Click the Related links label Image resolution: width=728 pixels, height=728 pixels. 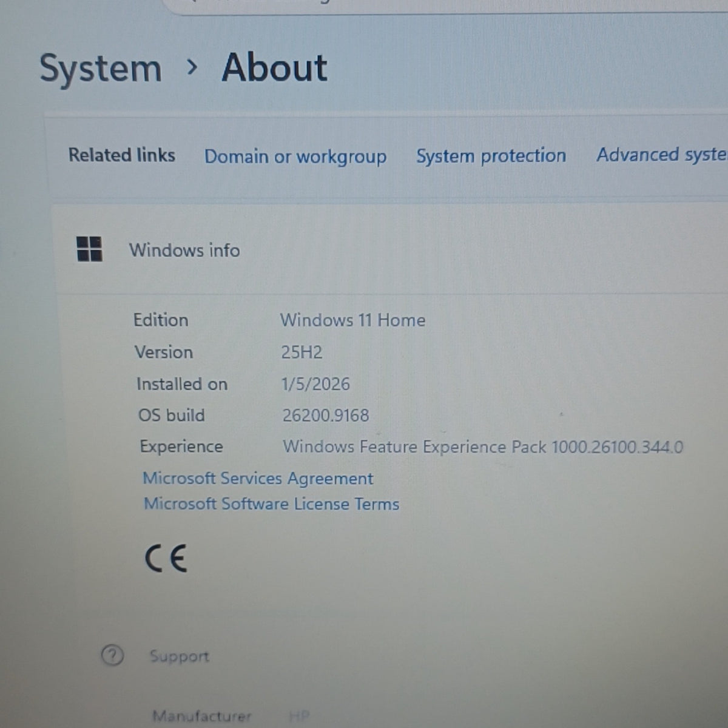click(x=121, y=155)
